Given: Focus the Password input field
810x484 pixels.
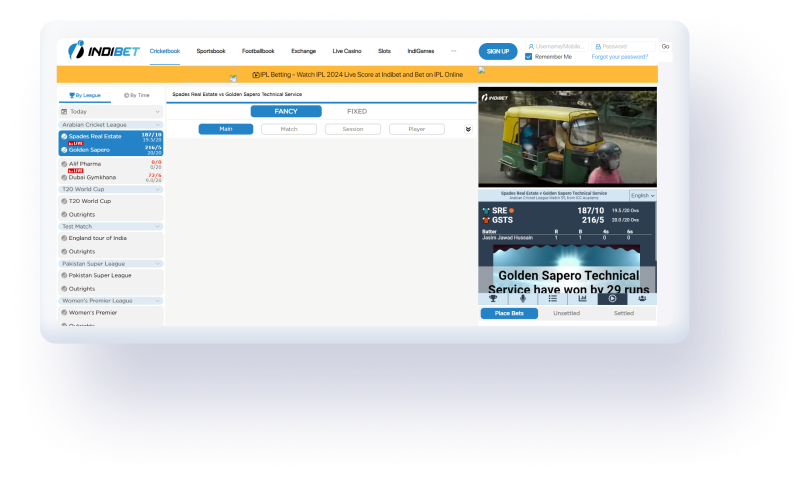Looking at the screenshot, I should point(624,46).
